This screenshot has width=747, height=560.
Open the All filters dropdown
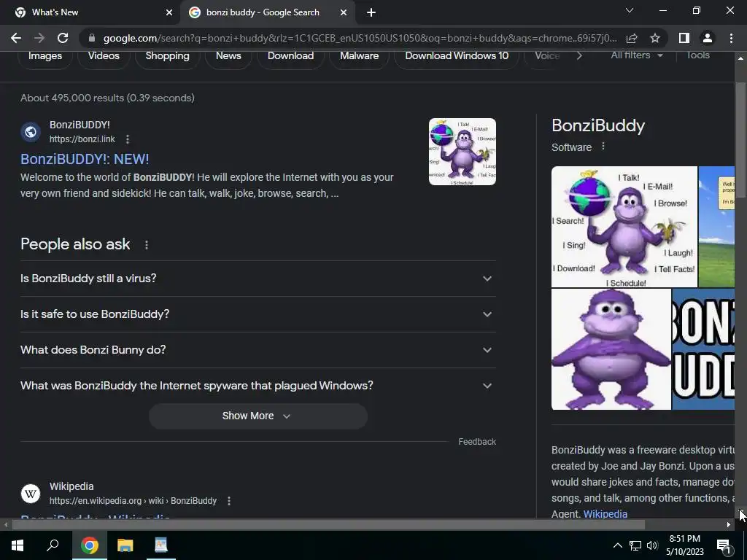(x=636, y=55)
